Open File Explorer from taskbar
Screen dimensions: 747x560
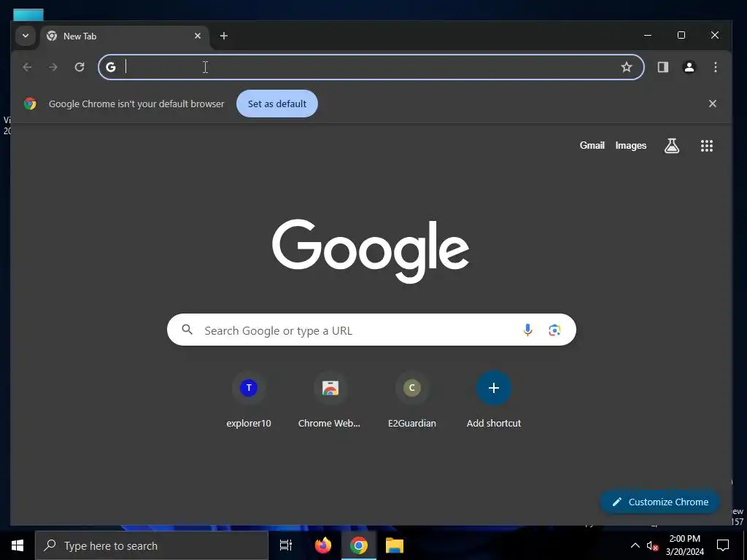tap(395, 545)
